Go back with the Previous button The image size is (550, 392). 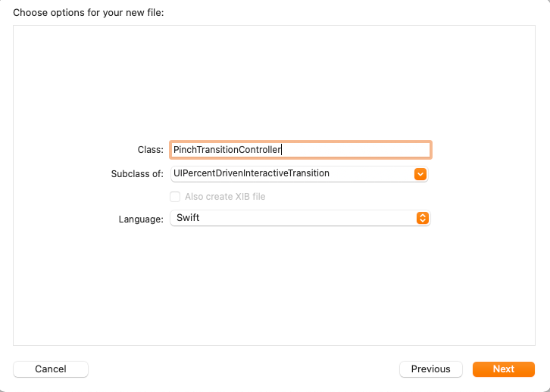pos(431,369)
